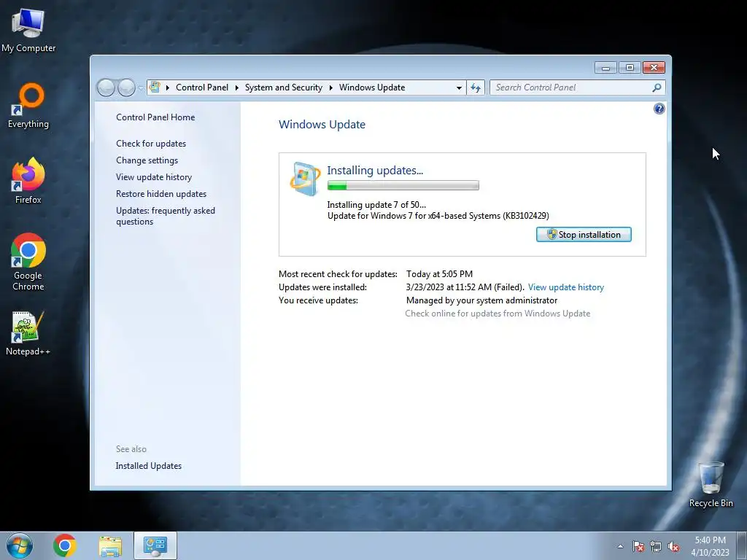Click 'Installing update 7 of 50...' text
This screenshot has height=560, width=747.
pos(376,205)
